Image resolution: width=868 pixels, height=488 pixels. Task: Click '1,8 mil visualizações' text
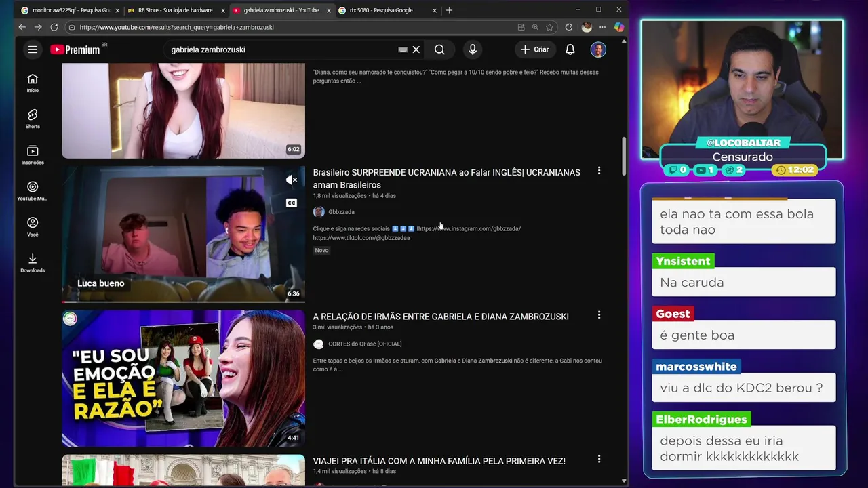[340, 196]
